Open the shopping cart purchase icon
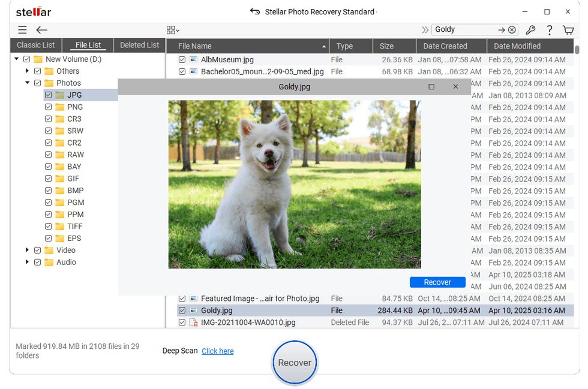Viewport: 588px width, 389px height. click(568, 29)
